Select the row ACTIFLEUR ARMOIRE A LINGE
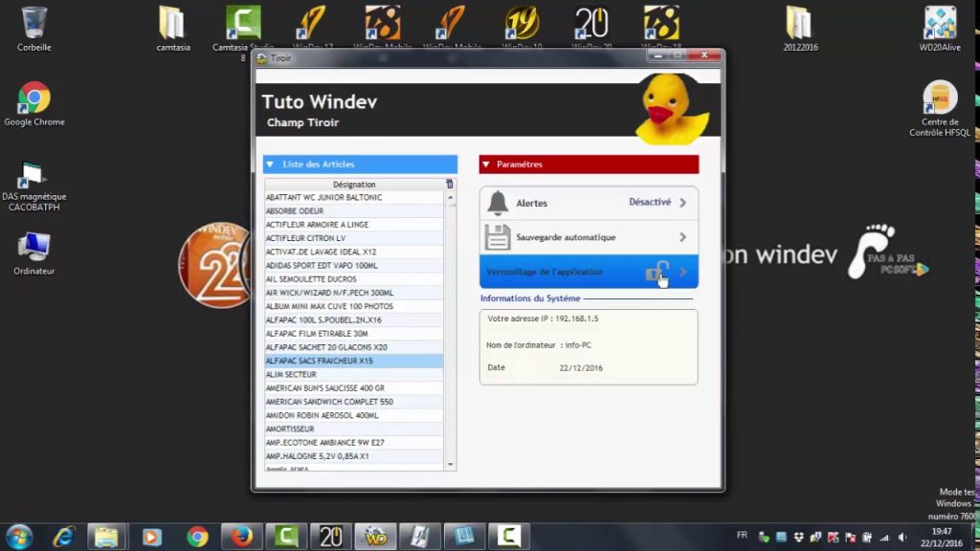This screenshot has height=551, width=980. click(x=354, y=225)
